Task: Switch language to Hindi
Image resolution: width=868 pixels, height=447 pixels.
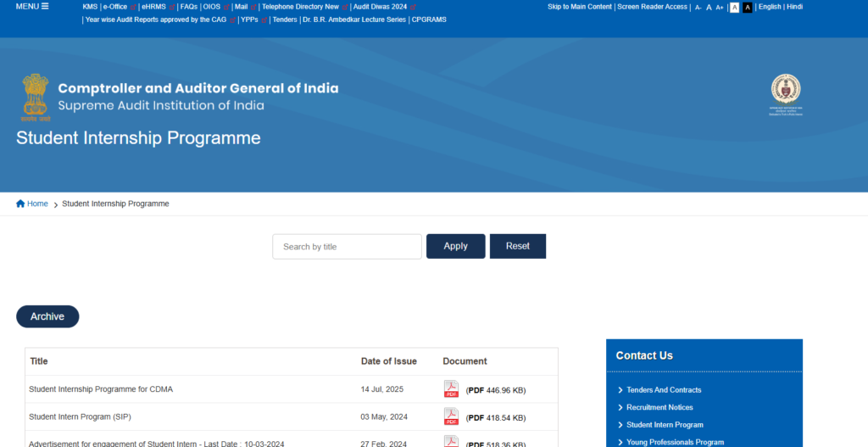Action: pyautogui.click(x=794, y=7)
